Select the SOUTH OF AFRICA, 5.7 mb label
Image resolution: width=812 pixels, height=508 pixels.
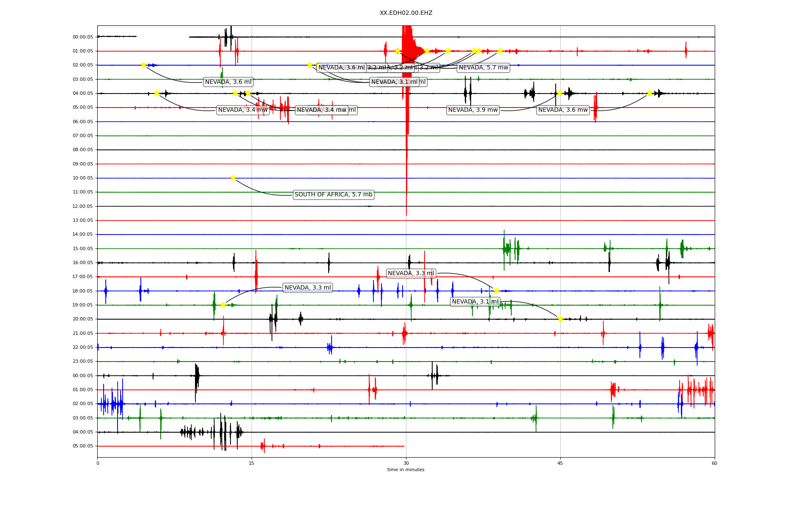tap(333, 195)
